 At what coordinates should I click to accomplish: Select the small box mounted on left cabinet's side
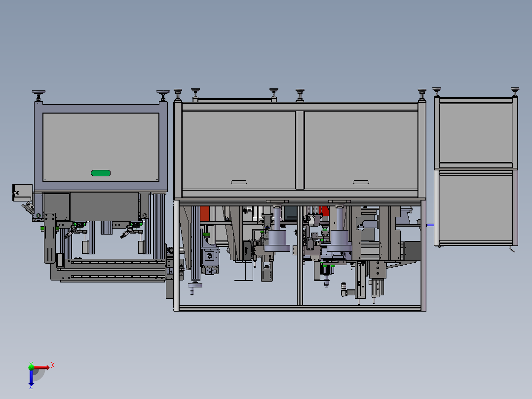[x=22, y=193]
